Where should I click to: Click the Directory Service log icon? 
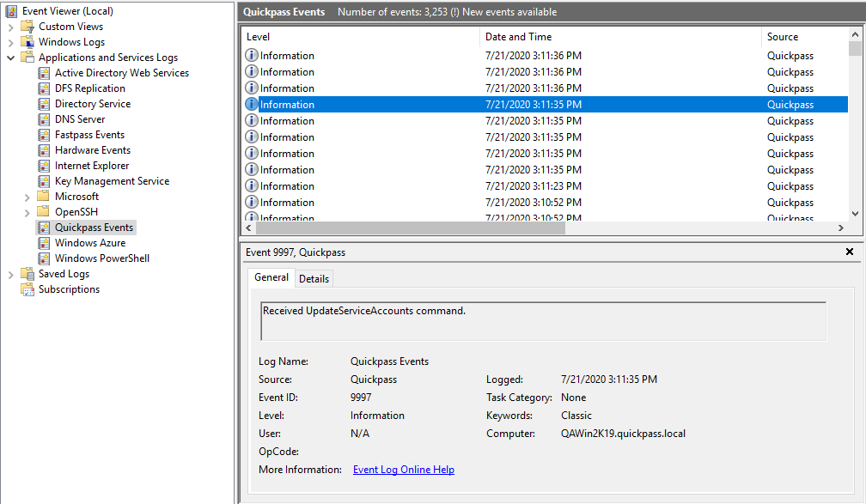point(44,104)
